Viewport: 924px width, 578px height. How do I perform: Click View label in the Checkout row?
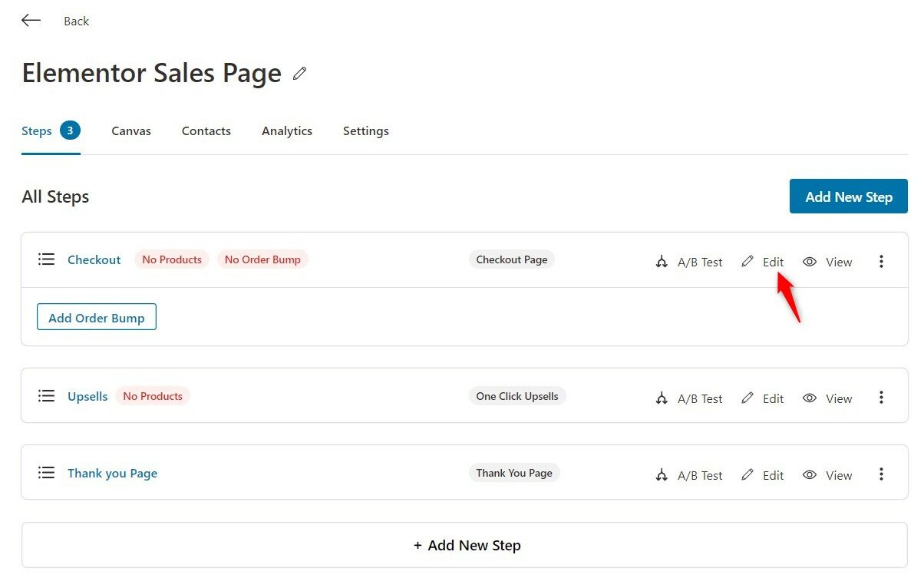[839, 263]
